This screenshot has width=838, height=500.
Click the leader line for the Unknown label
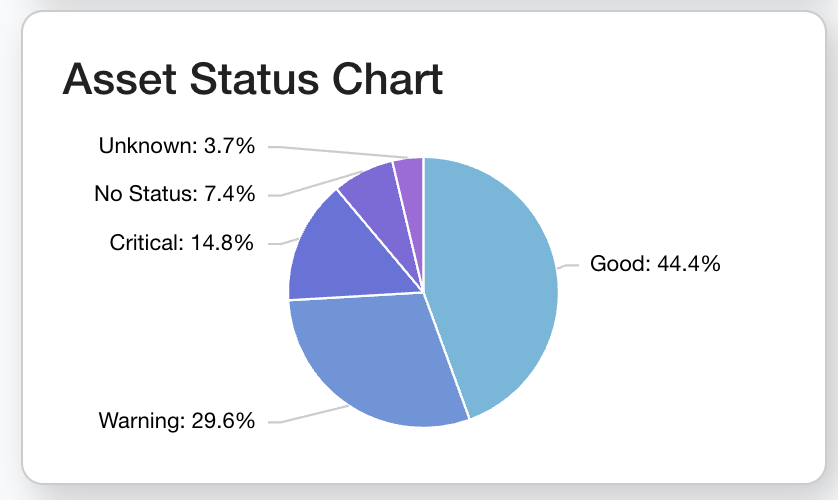330,152
